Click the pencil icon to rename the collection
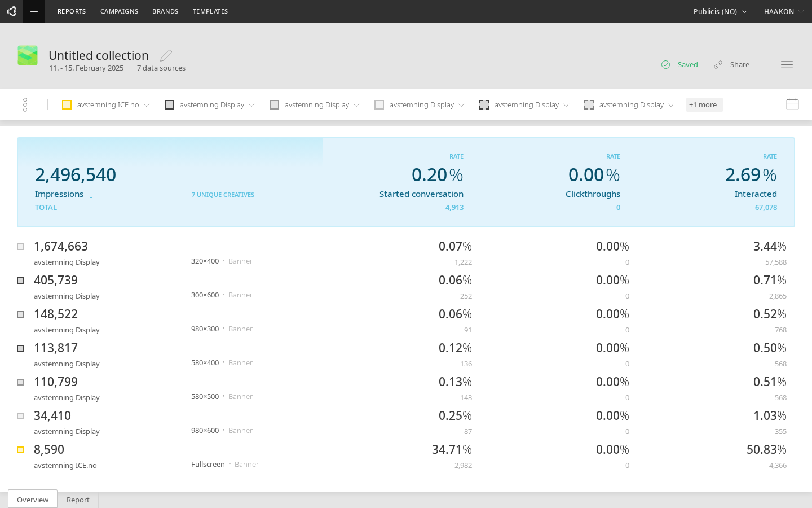Viewport: 812px width, 508px height. coord(166,55)
